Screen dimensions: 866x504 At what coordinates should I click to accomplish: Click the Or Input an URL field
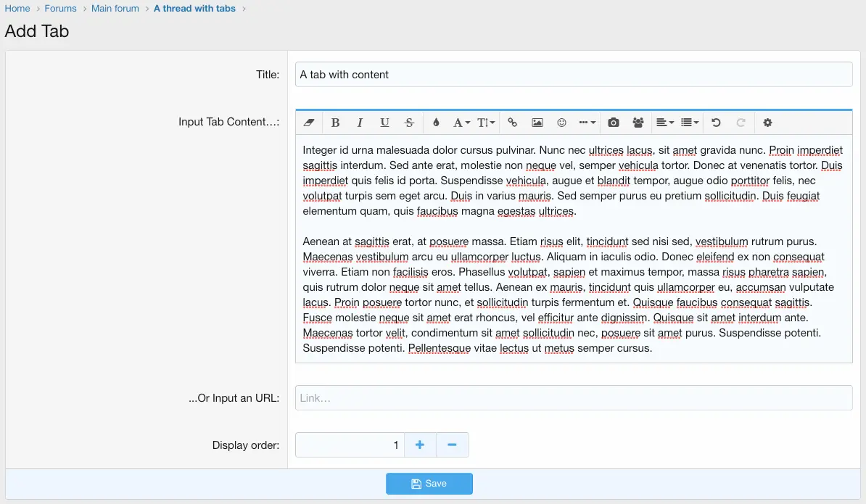click(x=573, y=398)
